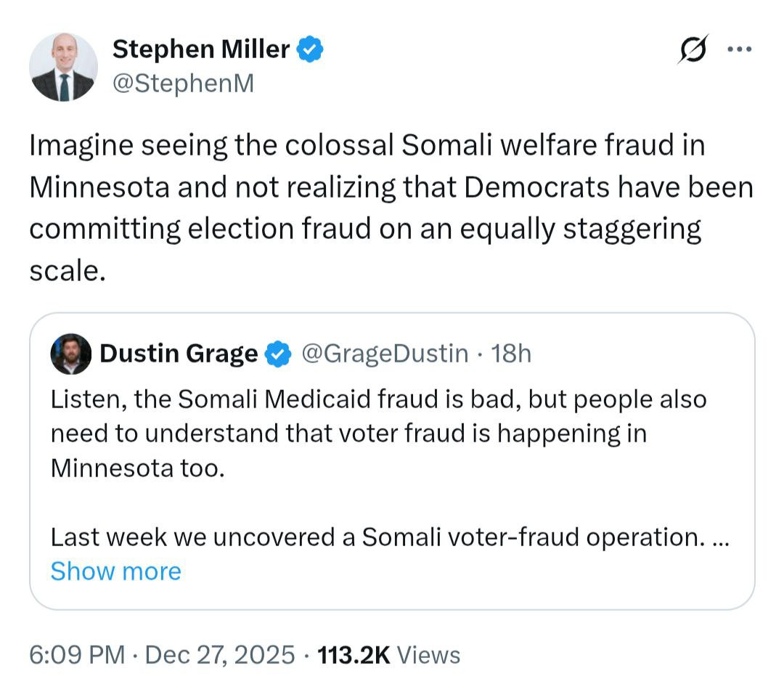This screenshot has width=784, height=687.
Task: Click the truncation ellipsis in quoted post
Action: [x=721, y=539]
